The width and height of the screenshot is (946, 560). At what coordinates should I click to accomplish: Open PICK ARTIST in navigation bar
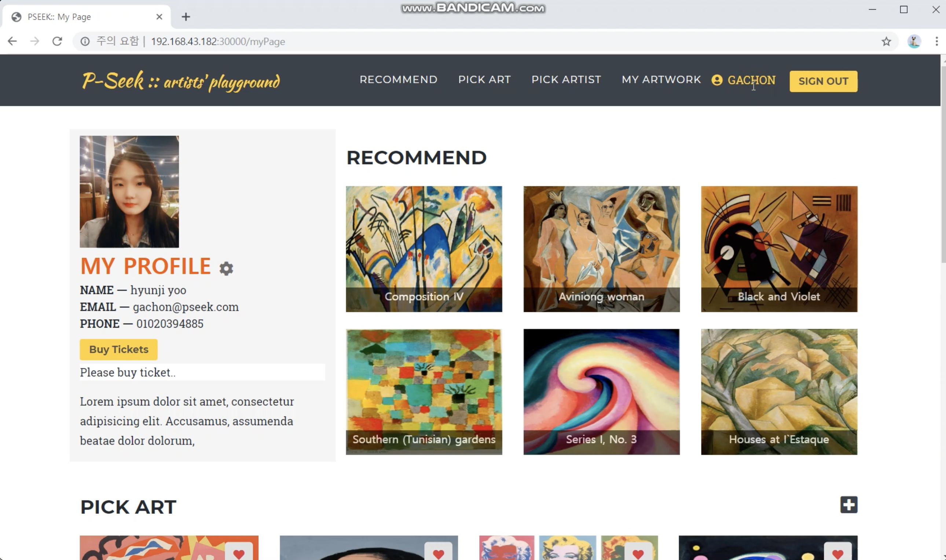(x=566, y=80)
